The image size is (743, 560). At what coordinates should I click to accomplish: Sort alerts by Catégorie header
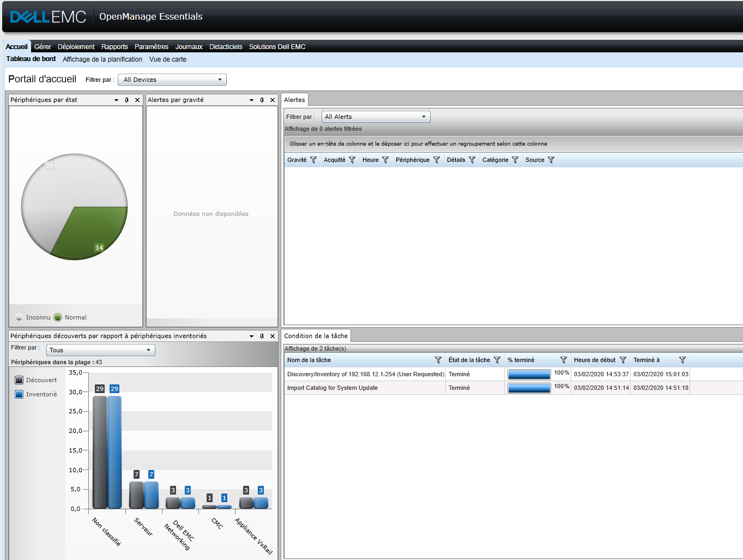pyautogui.click(x=496, y=160)
